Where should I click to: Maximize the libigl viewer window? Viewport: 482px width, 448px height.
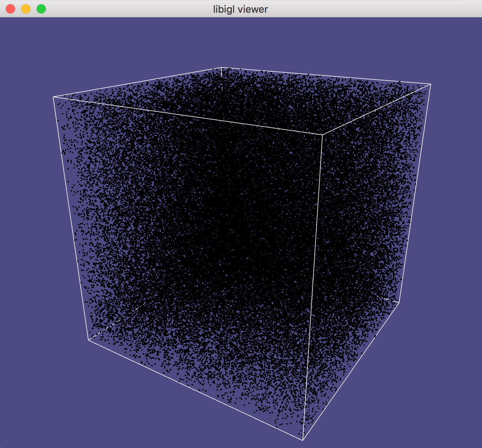click(41, 8)
